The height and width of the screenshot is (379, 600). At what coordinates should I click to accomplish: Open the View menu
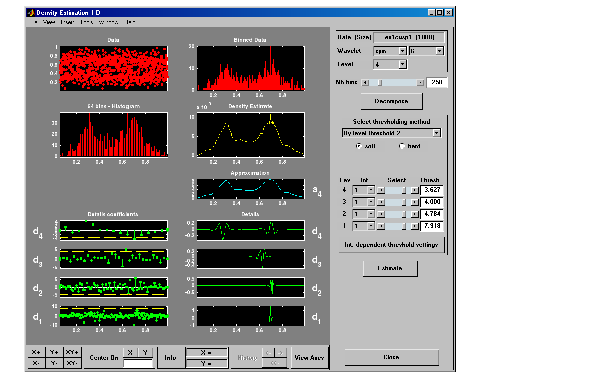tap(49, 22)
